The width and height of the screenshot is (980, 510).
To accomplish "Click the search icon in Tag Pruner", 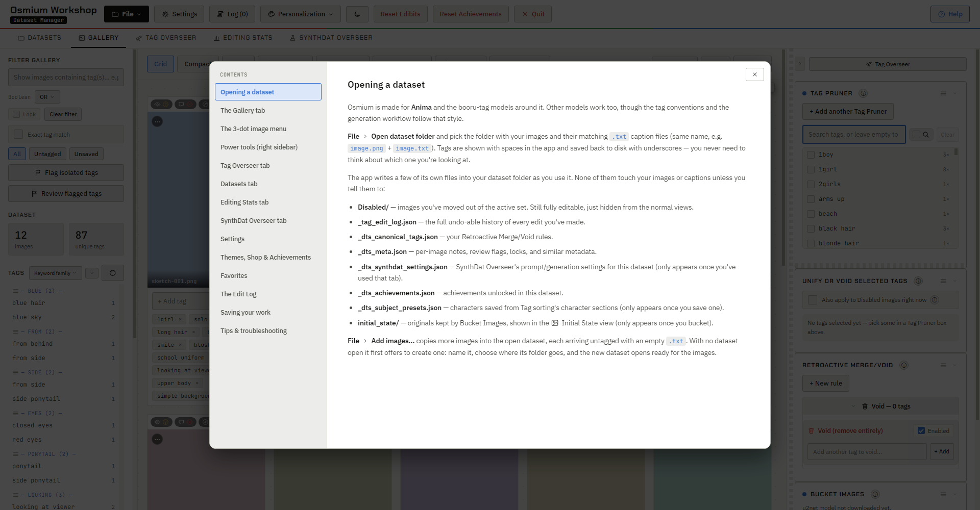I will (926, 135).
